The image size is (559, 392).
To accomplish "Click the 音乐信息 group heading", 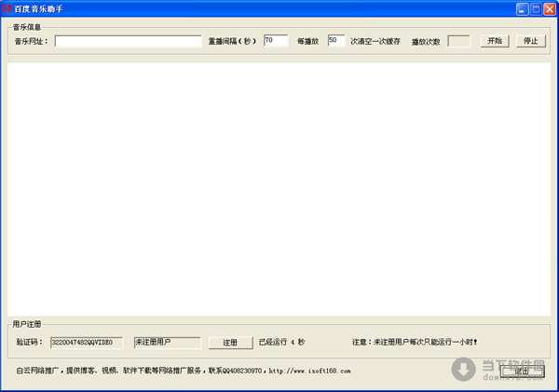I will point(27,27).
